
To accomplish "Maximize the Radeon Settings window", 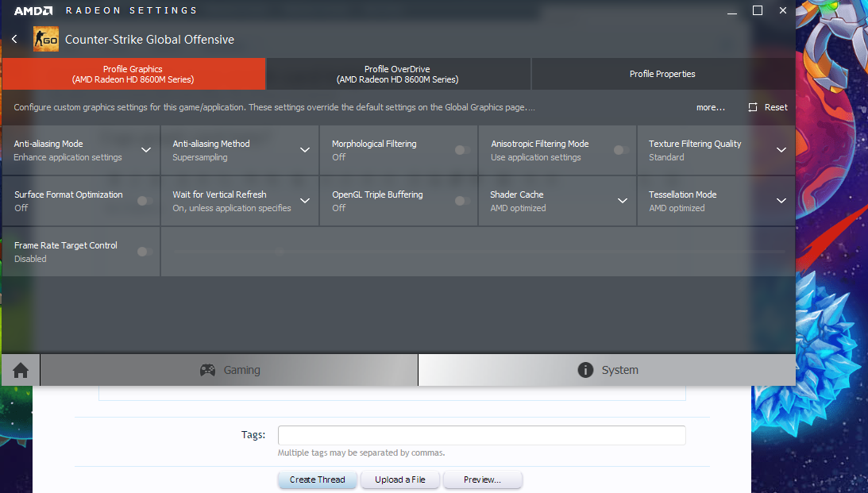I will 758,10.
